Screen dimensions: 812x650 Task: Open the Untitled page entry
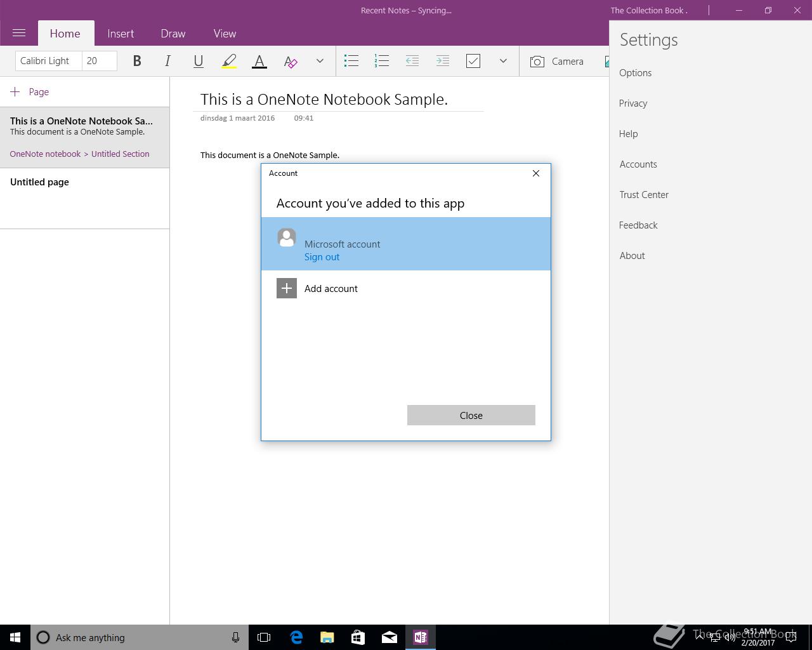pos(84,198)
